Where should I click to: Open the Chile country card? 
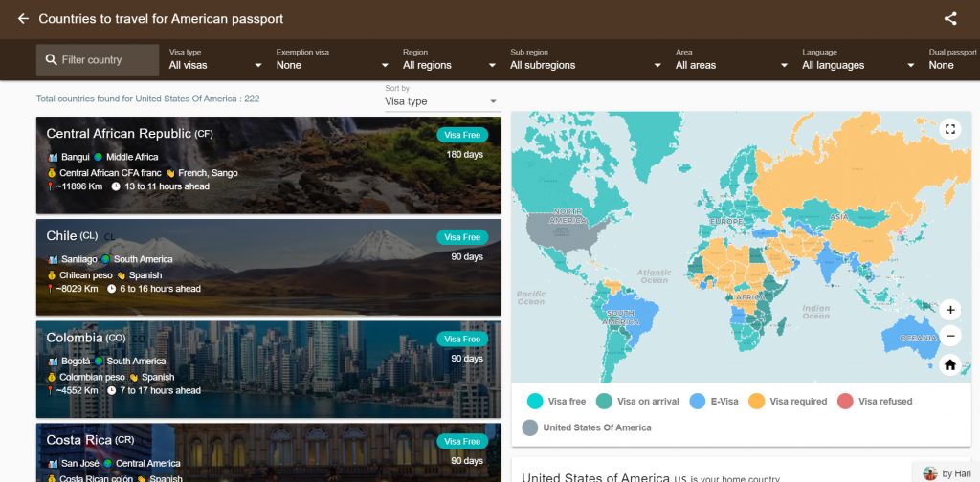click(268, 267)
